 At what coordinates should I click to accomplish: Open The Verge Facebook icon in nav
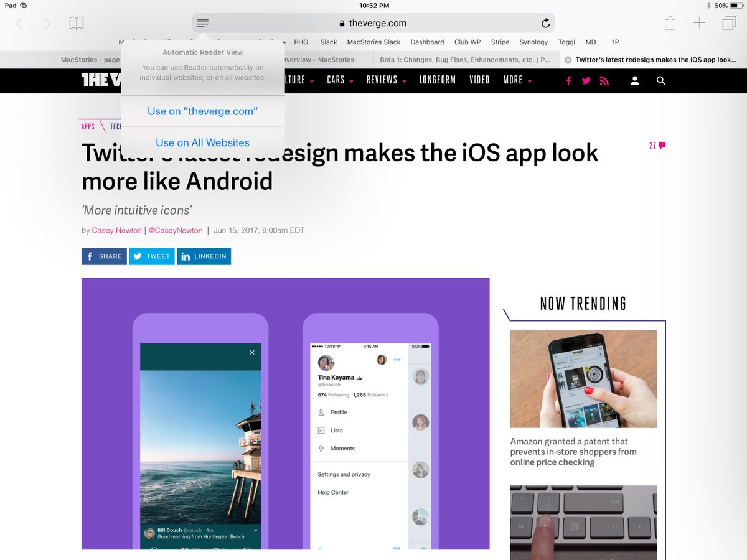click(x=568, y=81)
